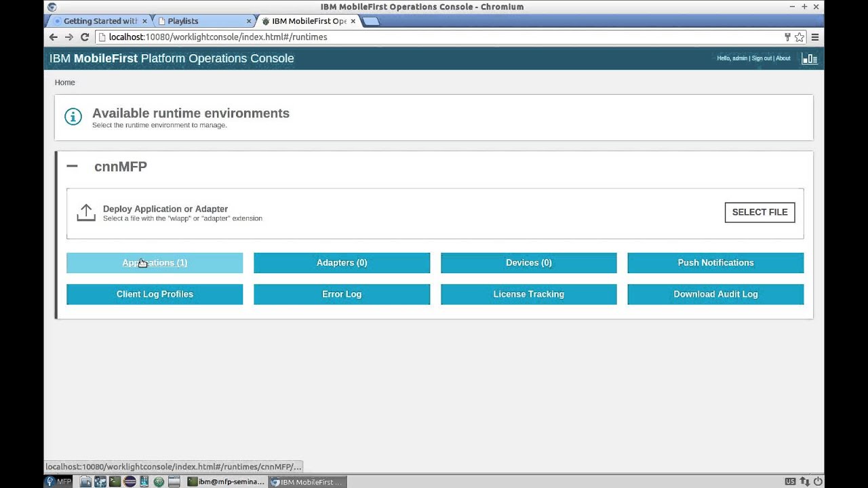Viewport: 868px width, 488px height.
Task: Open Applications (1) list
Action: [x=155, y=263]
